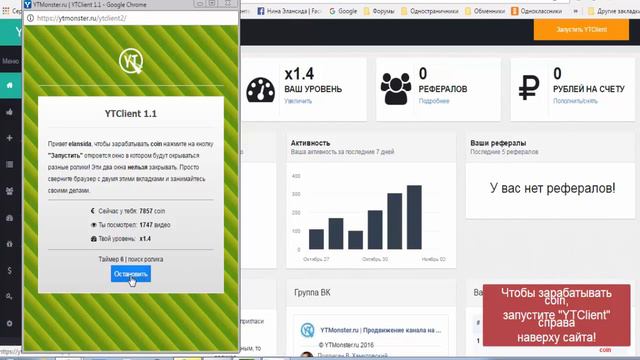Open the apps grid icon in the bookmarks bar
Viewport: 640px width, 360px height.
point(6,11)
